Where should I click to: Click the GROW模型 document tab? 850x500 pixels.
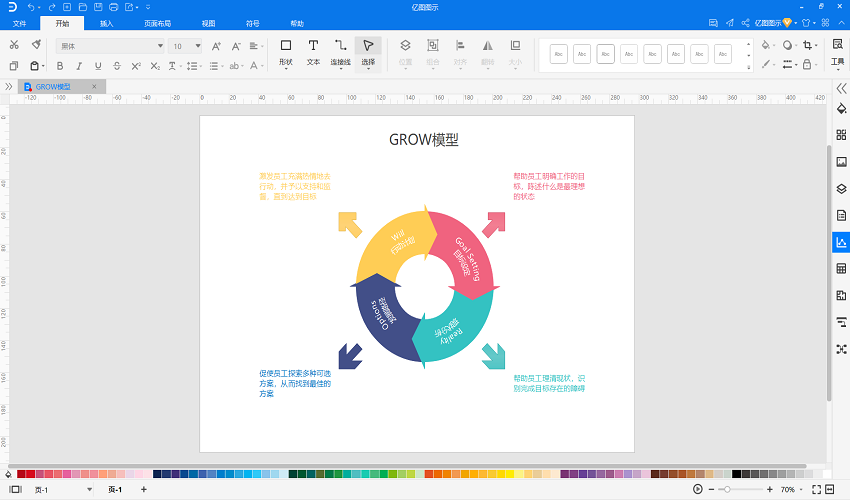tap(55, 87)
